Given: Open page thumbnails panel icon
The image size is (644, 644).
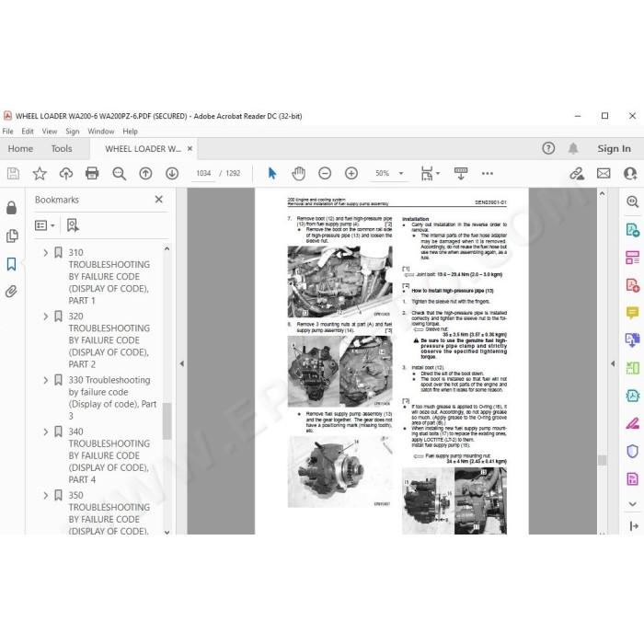Looking at the screenshot, I should (x=12, y=236).
